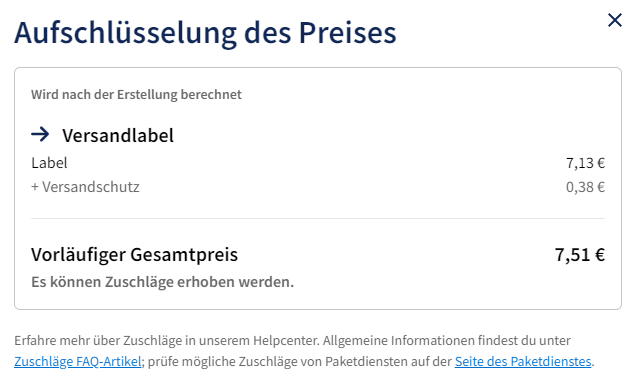The image size is (637, 387).
Task: Click the divider line above Gesamtpreis
Action: click(x=318, y=218)
